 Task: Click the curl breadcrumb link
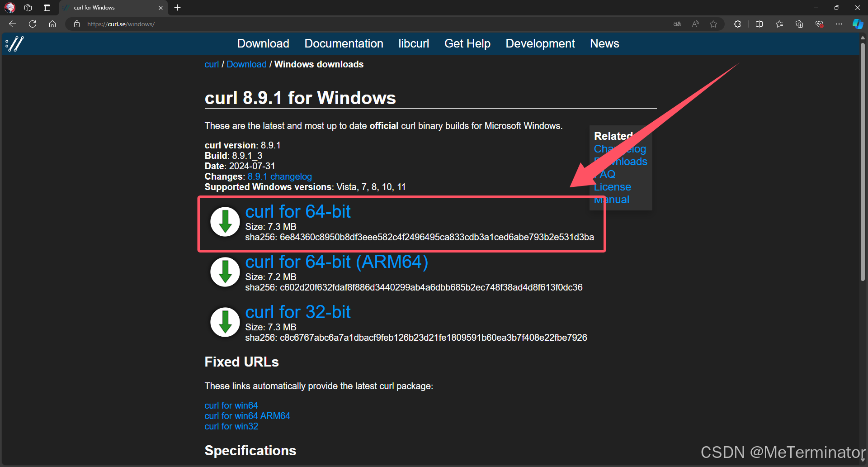click(x=212, y=64)
